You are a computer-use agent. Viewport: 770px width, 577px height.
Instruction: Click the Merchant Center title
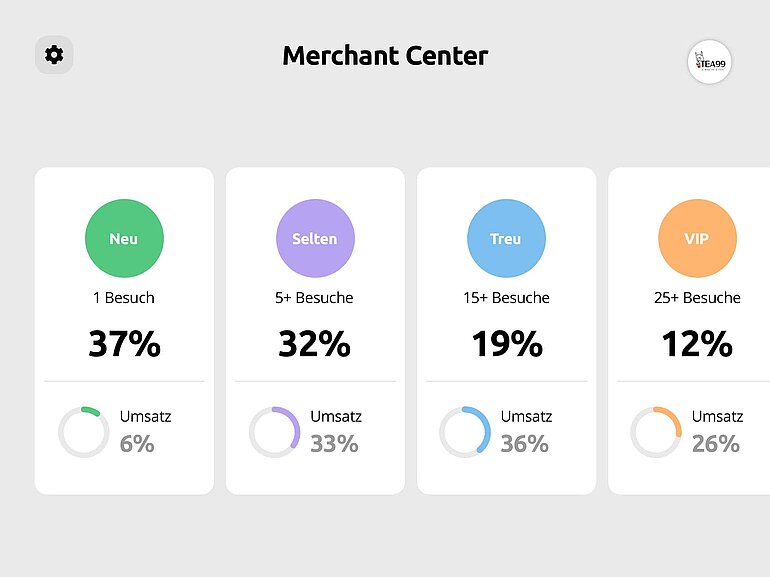tap(385, 55)
